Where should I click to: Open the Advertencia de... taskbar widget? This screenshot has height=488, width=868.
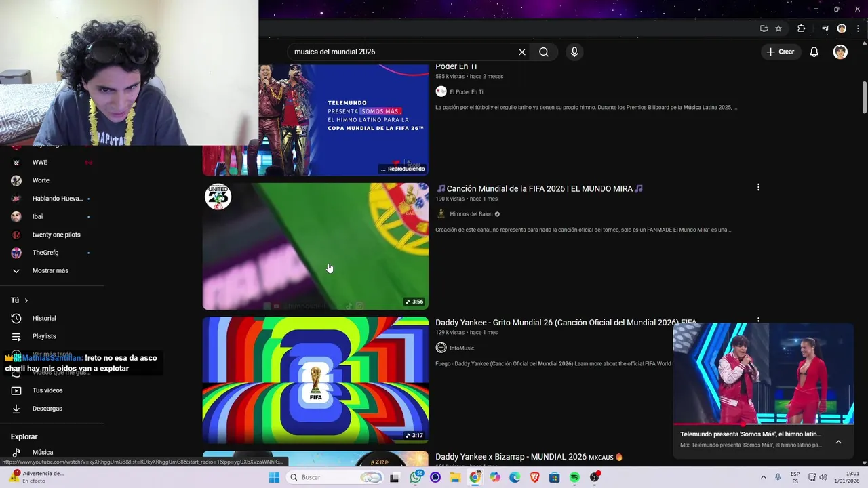(37, 477)
